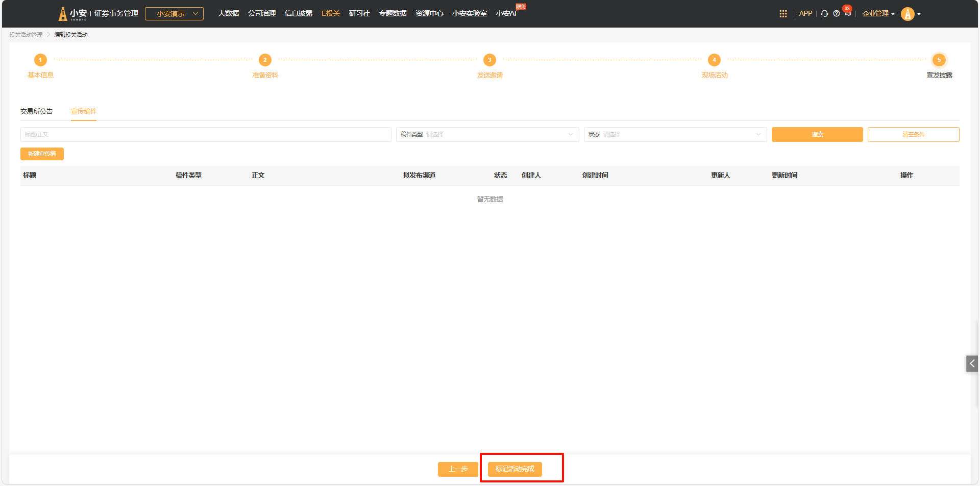Click the 编辑投关活动 breadcrumb text

pyautogui.click(x=71, y=35)
